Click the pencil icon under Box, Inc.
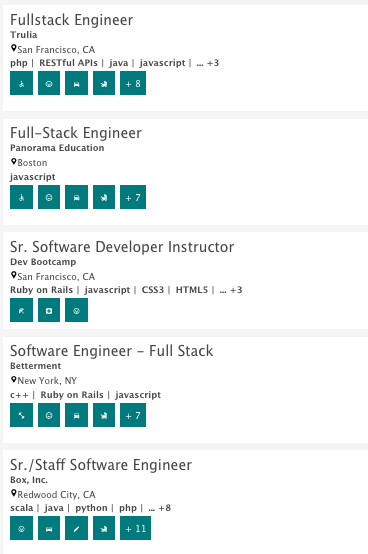The height and width of the screenshot is (554, 368). click(x=76, y=528)
